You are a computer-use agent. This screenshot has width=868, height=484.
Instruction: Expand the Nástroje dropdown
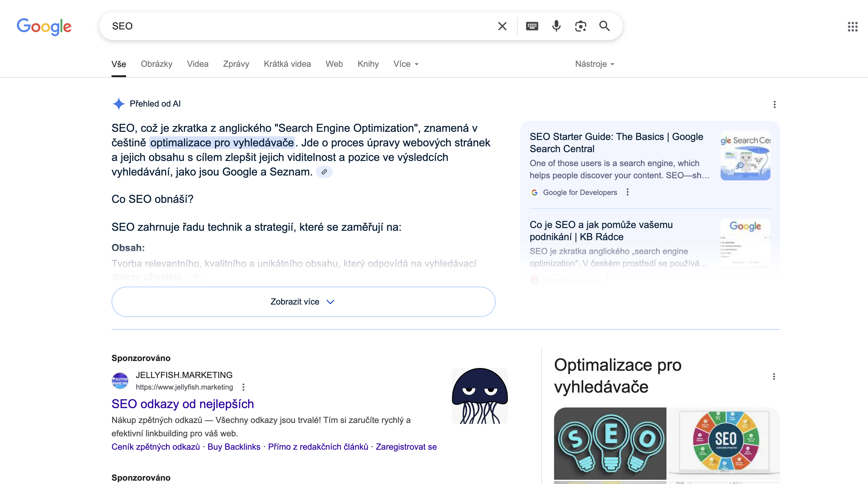594,64
